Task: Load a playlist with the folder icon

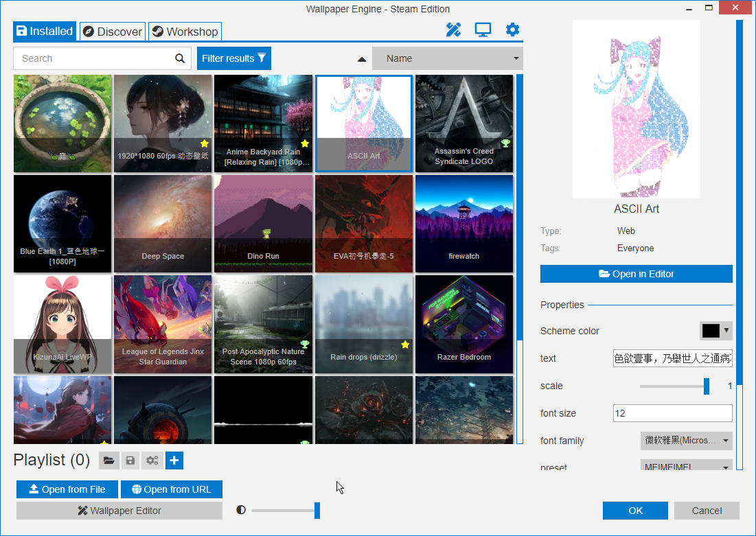Action: 109,461
